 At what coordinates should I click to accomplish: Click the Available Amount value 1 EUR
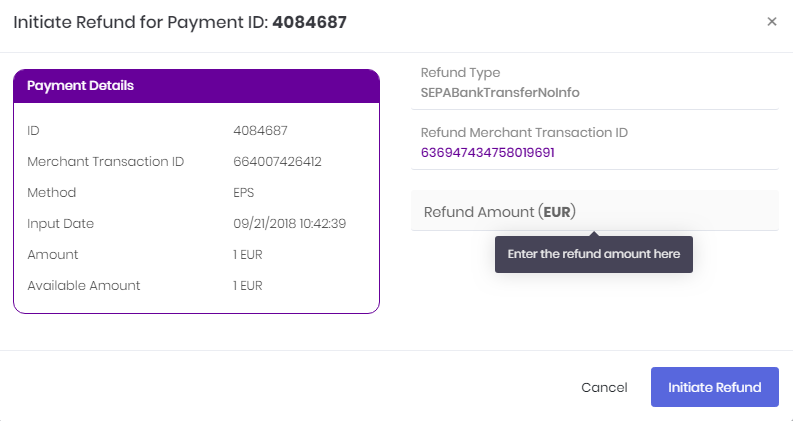pyautogui.click(x=248, y=285)
